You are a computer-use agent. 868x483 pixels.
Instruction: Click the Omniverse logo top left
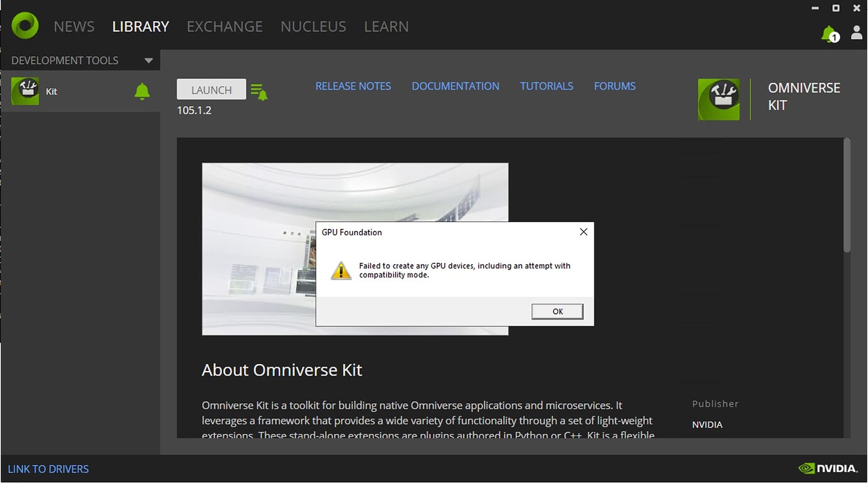pos(25,25)
